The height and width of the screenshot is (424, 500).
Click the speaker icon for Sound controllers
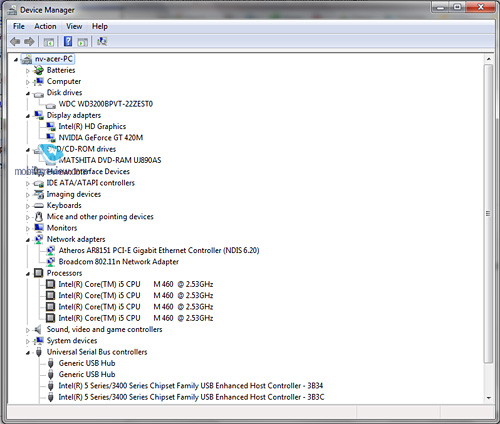tap(38, 330)
